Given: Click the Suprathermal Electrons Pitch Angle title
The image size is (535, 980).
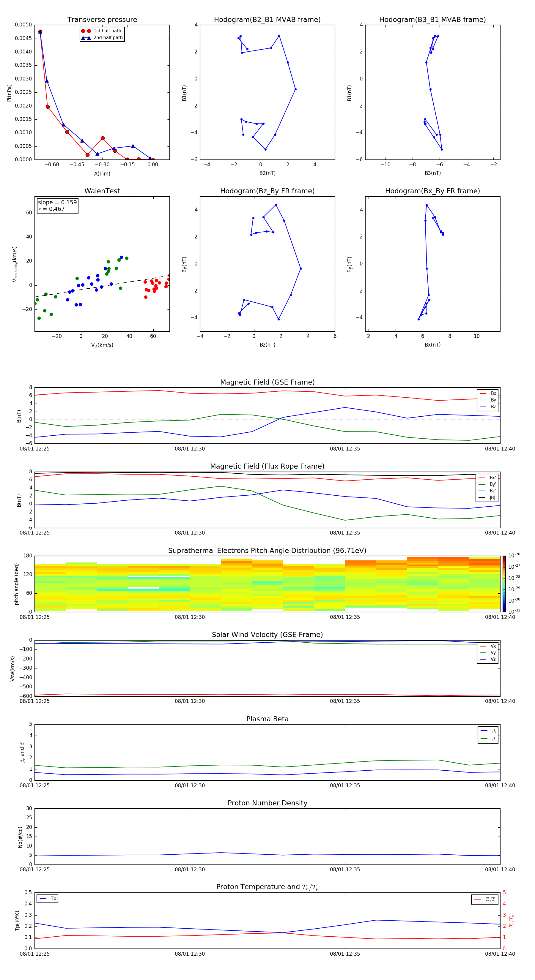Looking at the screenshot, I should (267, 551).
